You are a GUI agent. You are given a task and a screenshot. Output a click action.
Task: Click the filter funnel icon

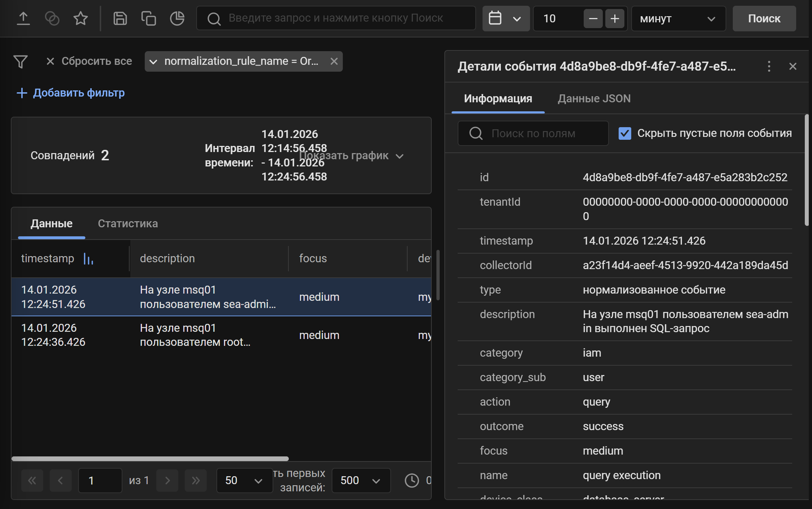[x=21, y=62]
